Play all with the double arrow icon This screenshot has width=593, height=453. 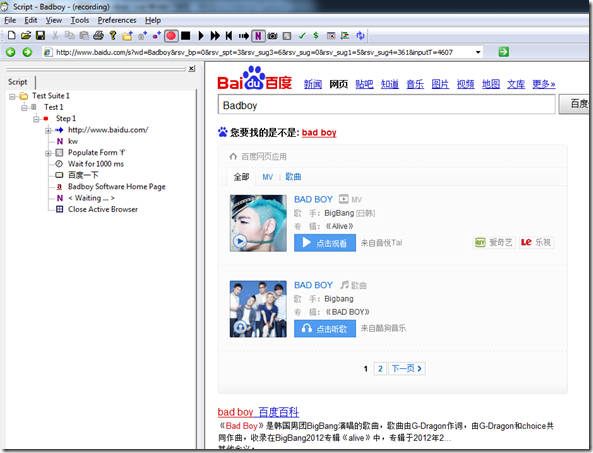[x=215, y=36]
